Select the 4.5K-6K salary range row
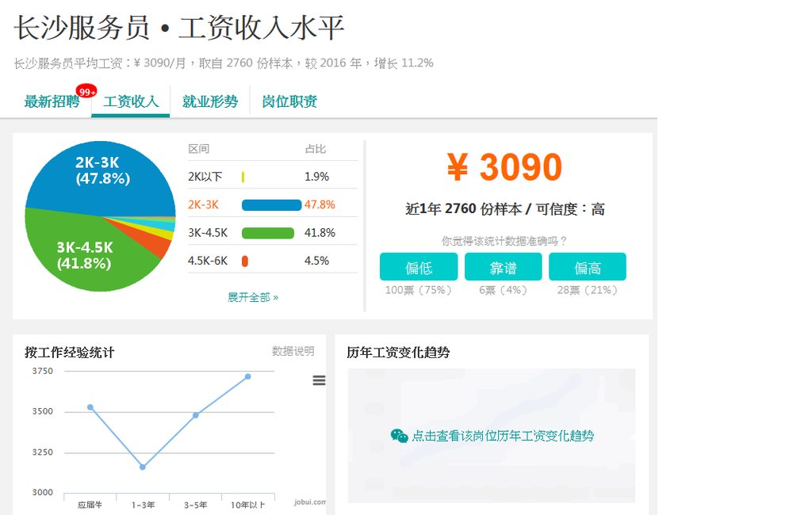This screenshot has height=515, width=812. (x=271, y=261)
